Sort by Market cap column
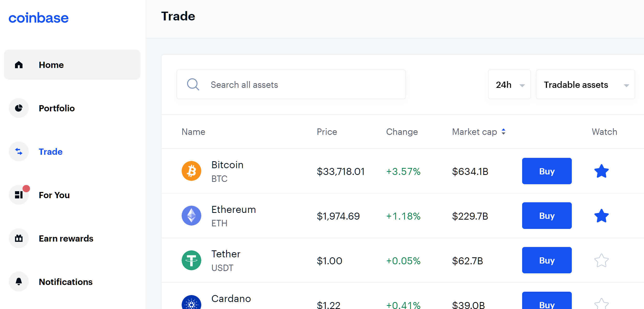The image size is (644, 309). click(479, 132)
